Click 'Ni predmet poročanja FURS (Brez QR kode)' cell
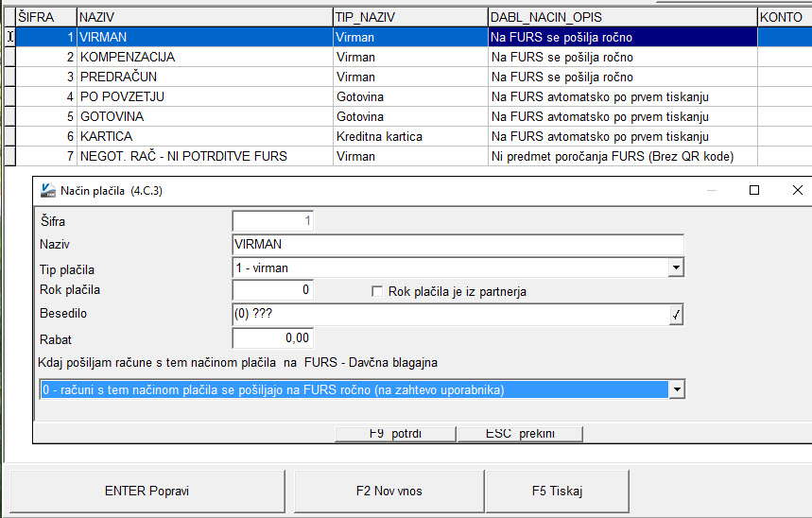This screenshot has height=518, width=812. click(x=622, y=156)
